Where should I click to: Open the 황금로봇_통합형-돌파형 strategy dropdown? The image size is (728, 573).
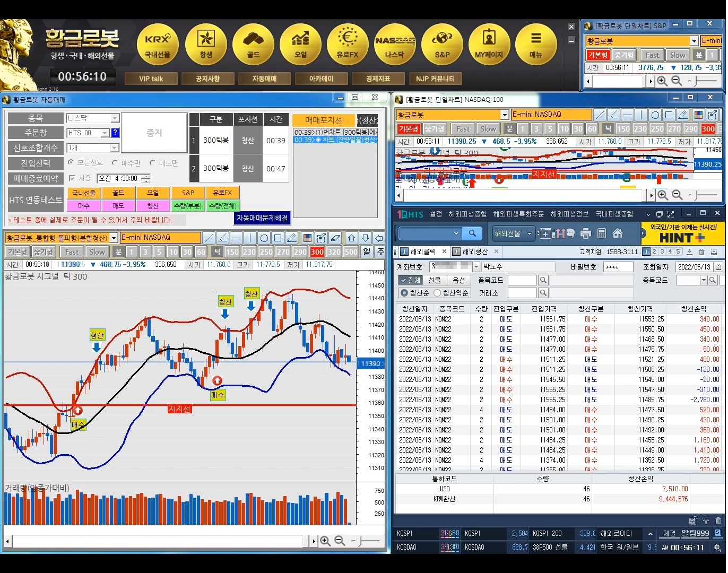114,238
